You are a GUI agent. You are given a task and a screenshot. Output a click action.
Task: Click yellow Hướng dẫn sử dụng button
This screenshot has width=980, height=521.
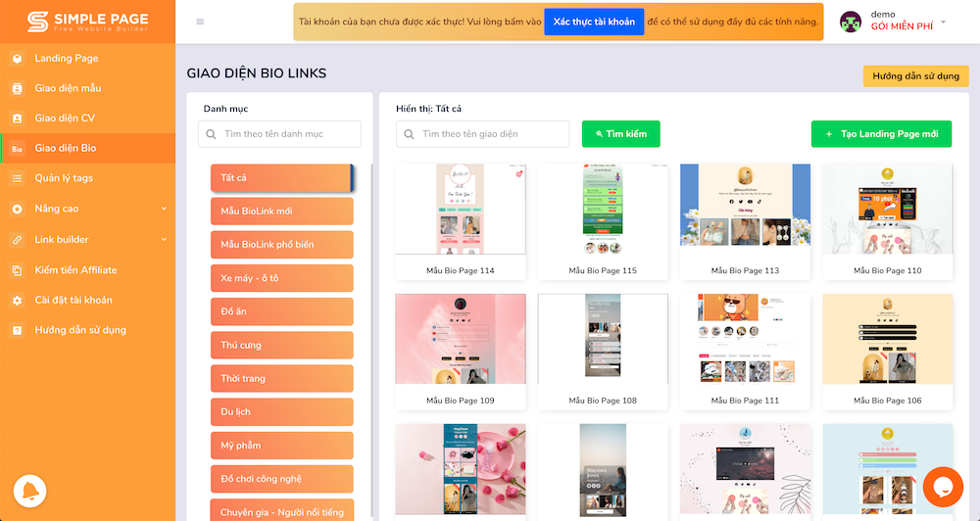pos(915,76)
